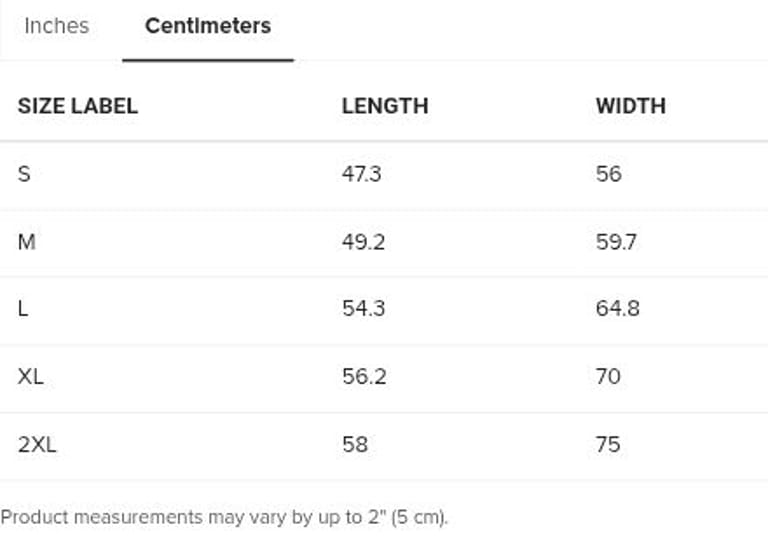Click the 54.3 length value
The width and height of the screenshot is (768, 548).
[364, 309]
